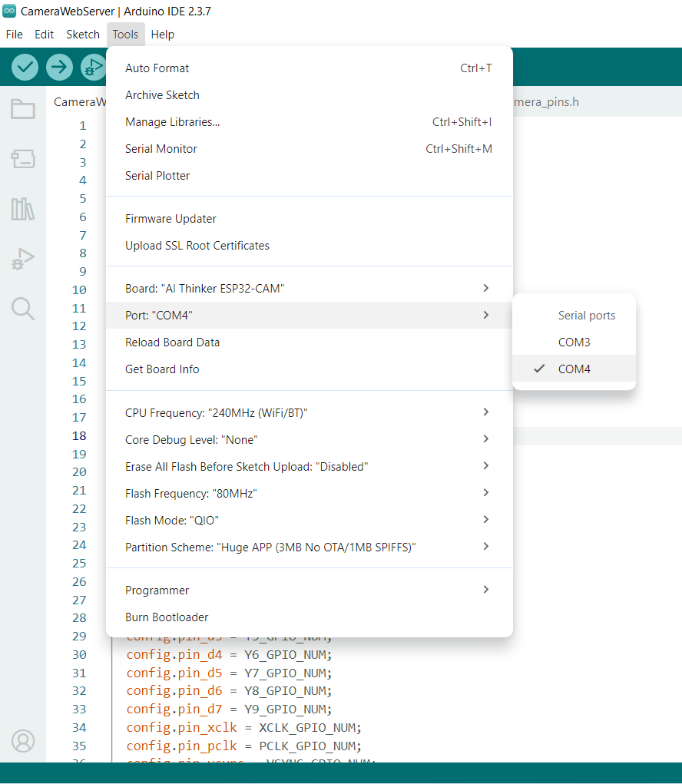Expand Flash Frequency 80MHz submenu
Image resolution: width=682 pixels, height=784 pixels.
click(310, 494)
